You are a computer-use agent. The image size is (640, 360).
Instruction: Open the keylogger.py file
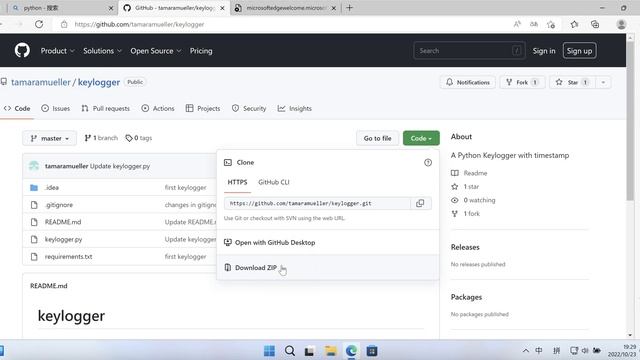(63, 239)
